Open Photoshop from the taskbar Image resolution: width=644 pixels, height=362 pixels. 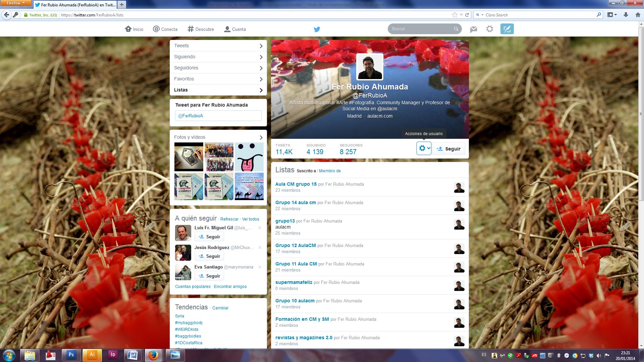(71, 355)
